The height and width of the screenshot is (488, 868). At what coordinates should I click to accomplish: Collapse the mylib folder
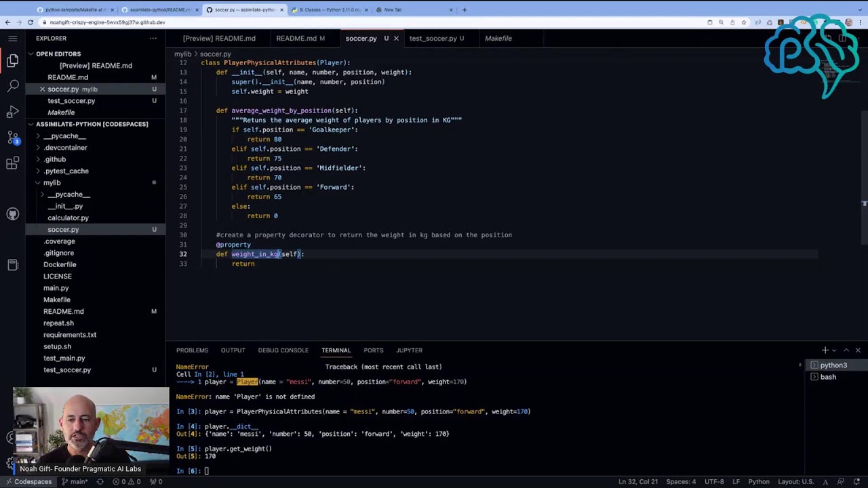(52, 183)
